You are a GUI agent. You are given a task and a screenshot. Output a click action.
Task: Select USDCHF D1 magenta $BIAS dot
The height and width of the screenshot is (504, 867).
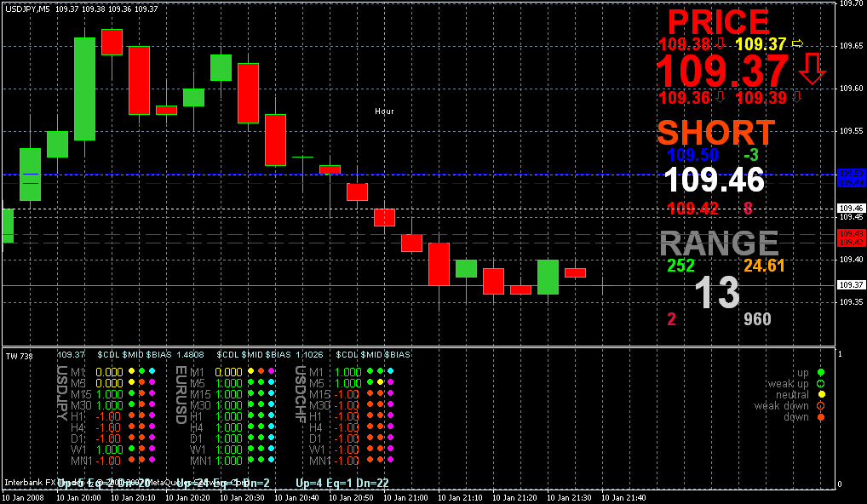pyautogui.click(x=391, y=438)
